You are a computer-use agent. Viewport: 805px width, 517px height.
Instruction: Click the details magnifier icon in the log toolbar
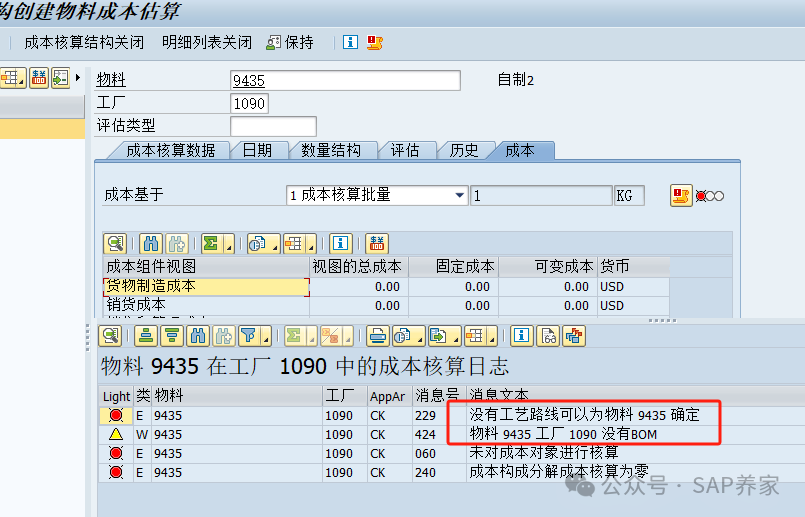[x=110, y=336]
